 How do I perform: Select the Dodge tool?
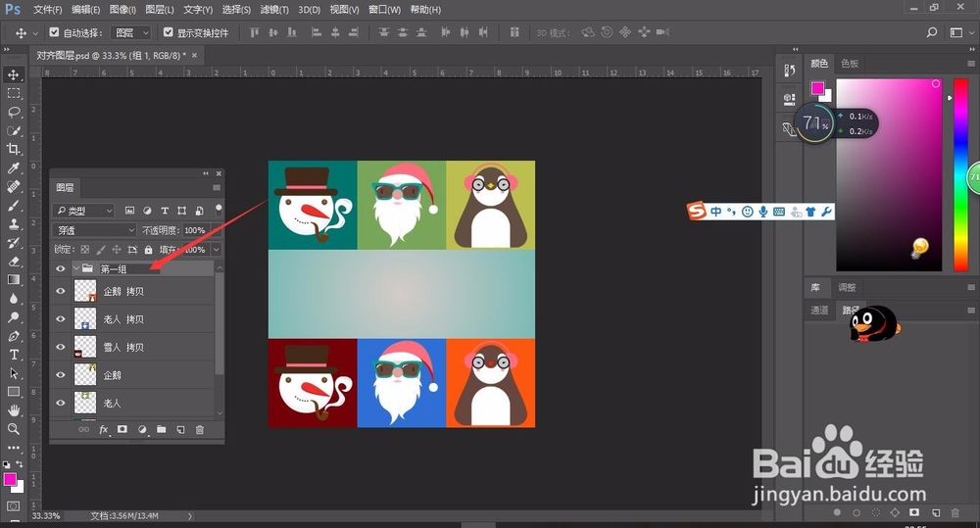13,317
